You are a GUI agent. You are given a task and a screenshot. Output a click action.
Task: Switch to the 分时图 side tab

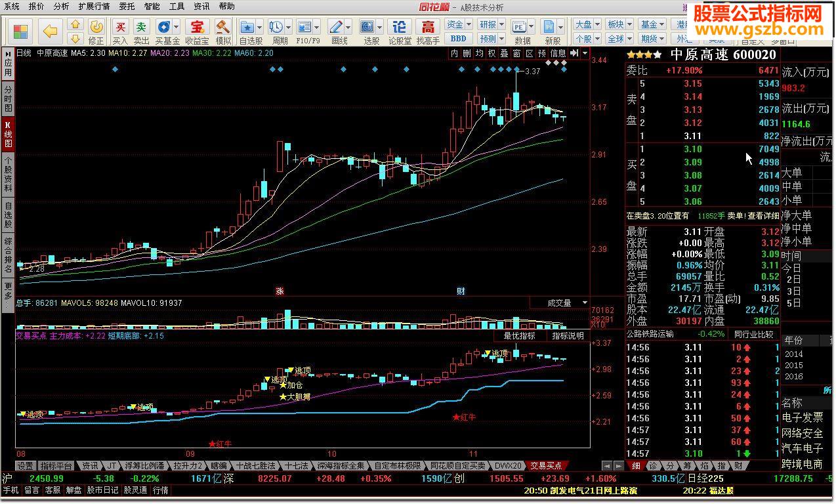tap(8, 98)
